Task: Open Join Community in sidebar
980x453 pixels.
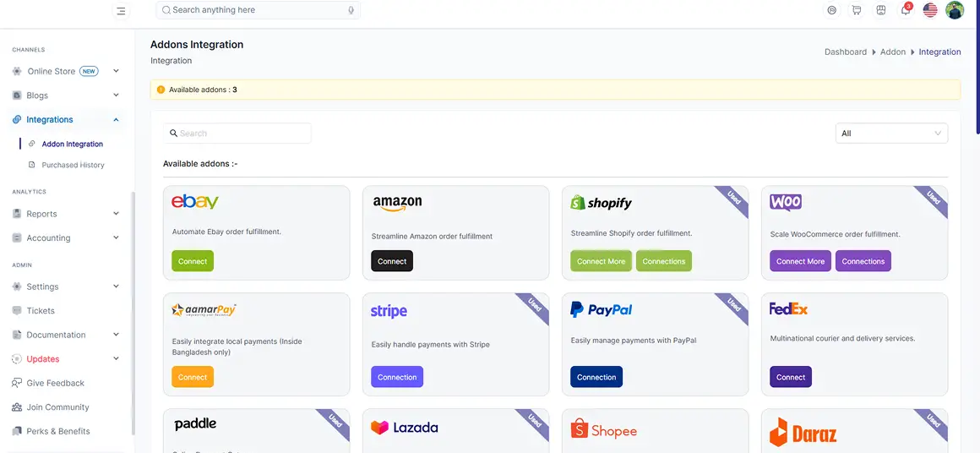Action: point(57,407)
